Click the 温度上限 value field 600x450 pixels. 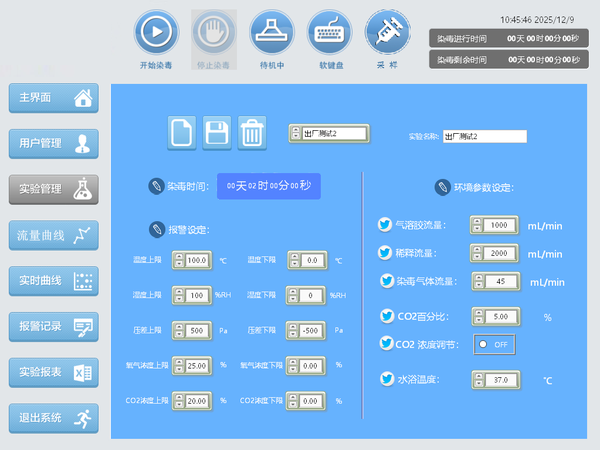tap(195, 260)
